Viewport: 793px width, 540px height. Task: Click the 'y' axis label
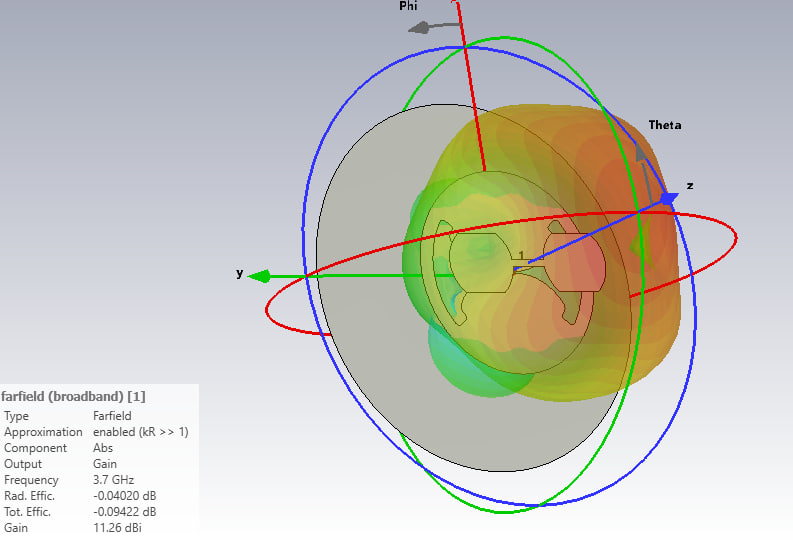[240, 273]
